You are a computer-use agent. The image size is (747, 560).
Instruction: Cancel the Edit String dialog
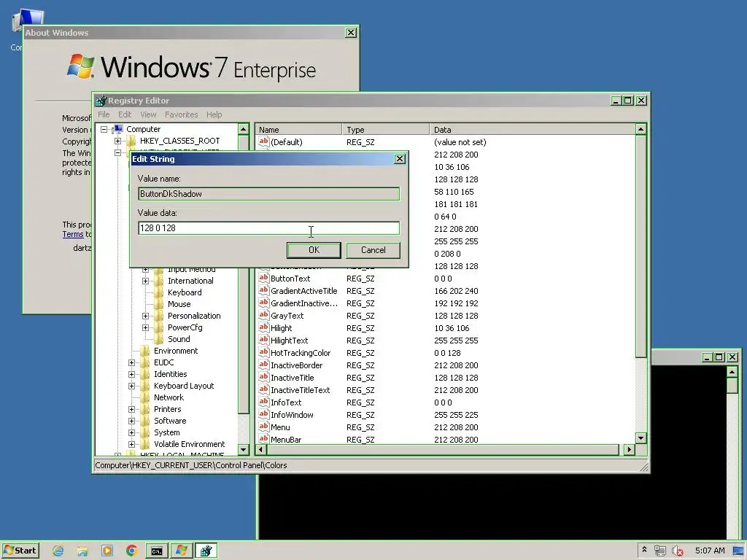pos(373,250)
